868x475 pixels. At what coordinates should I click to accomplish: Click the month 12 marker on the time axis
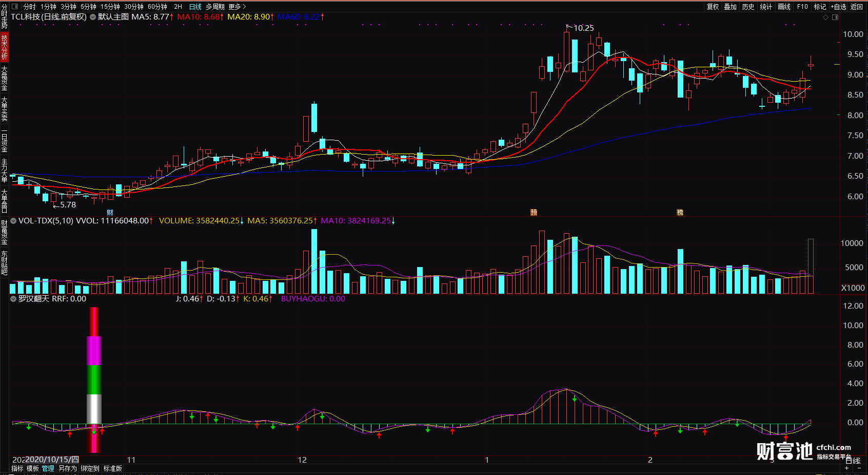[302, 460]
